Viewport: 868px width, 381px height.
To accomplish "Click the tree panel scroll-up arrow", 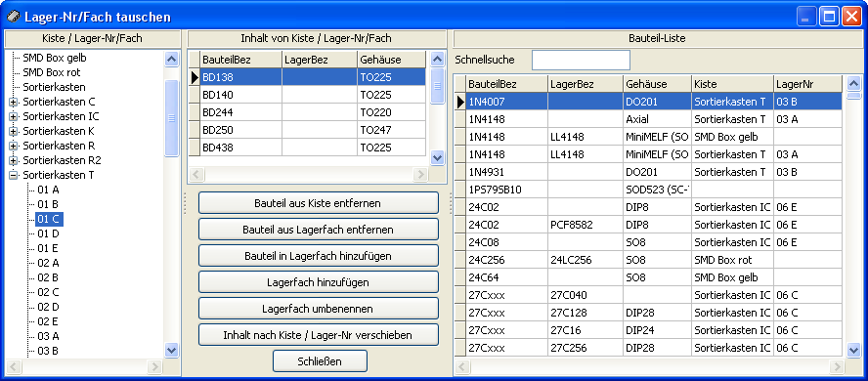I will (x=172, y=59).
